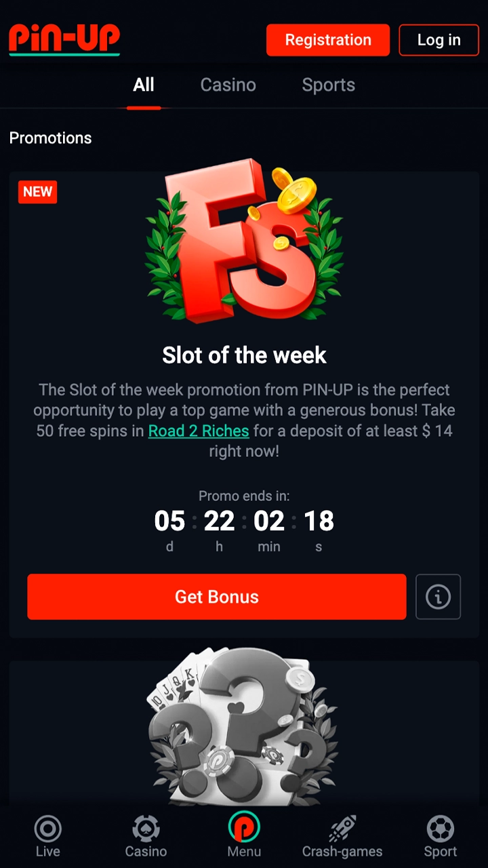The image size is (488, 868).
Task: Open the Casino chip icon
Action: click(146, 829)
